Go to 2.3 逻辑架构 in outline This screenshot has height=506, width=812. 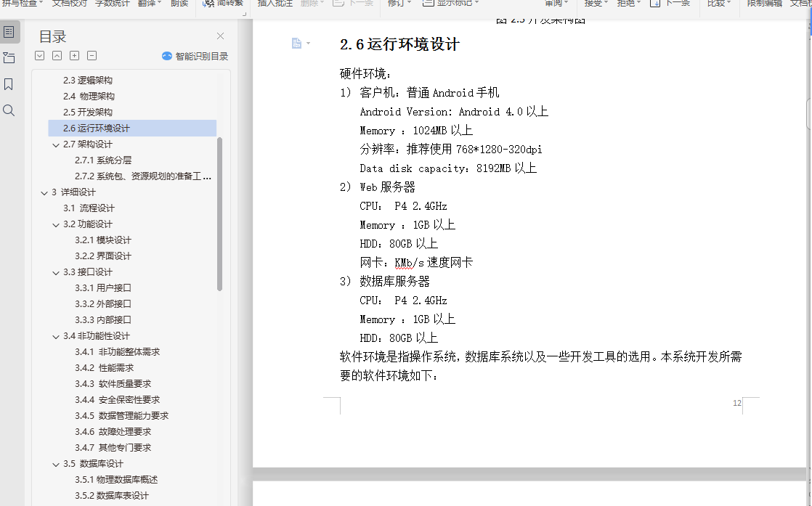pos(87,80)
